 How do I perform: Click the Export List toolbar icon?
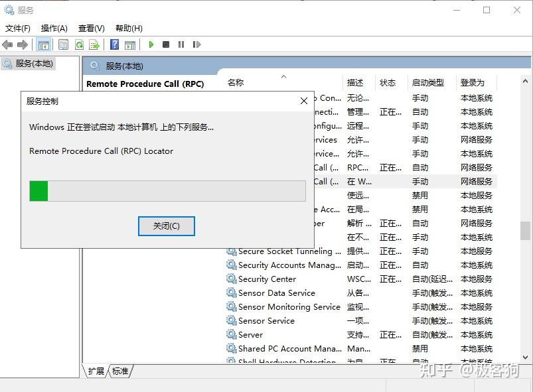(94, 44)
